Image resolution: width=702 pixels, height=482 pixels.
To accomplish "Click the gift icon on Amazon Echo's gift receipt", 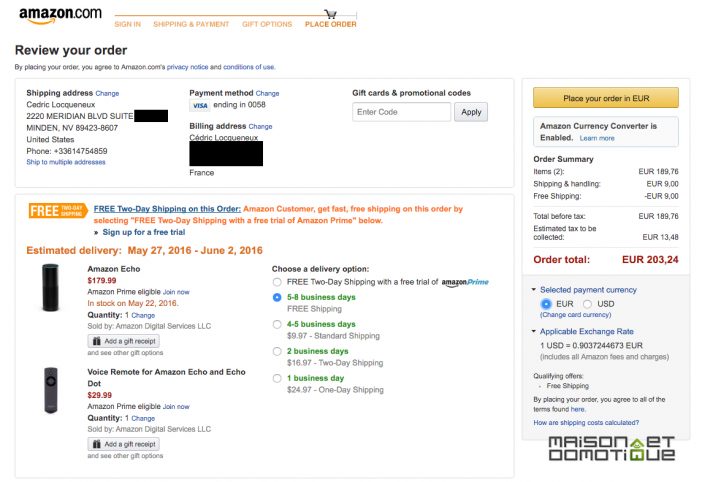I will 96,341.
